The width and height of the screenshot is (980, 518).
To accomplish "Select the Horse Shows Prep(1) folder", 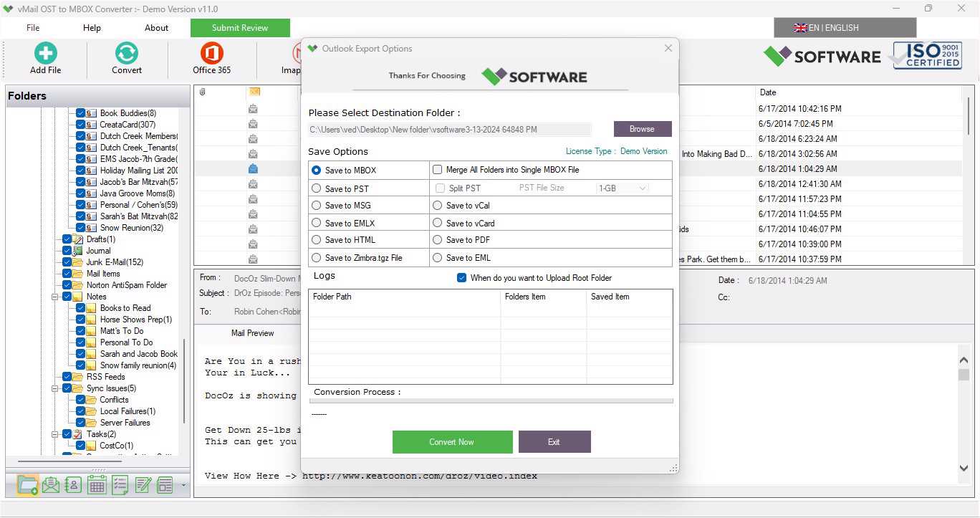I will coord(136,320).
